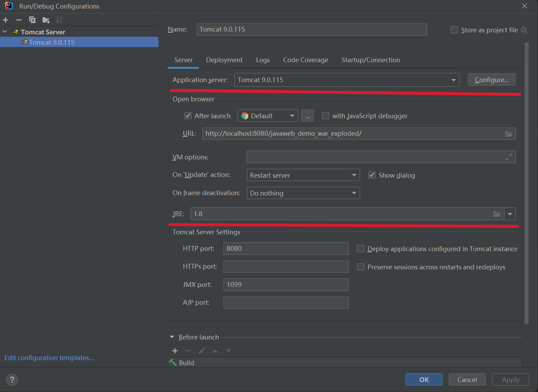Click the Cancel button

(x=467, y=380)
